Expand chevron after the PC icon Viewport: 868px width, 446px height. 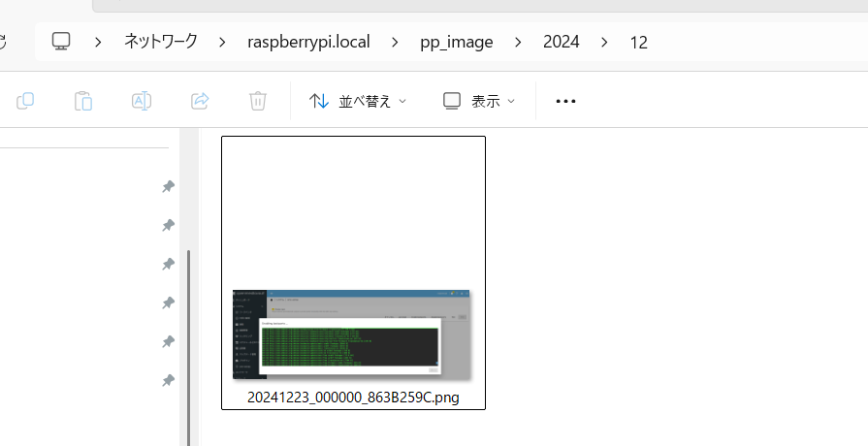(98, 42)
